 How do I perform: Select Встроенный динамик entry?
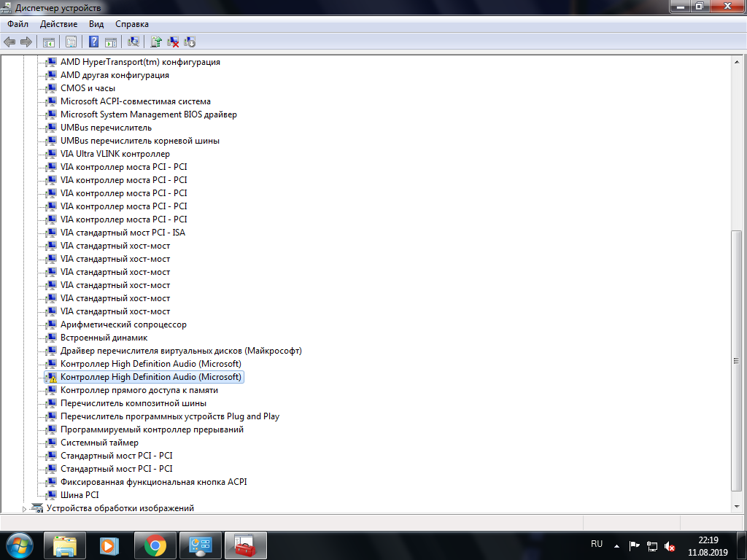pos(104,338)
